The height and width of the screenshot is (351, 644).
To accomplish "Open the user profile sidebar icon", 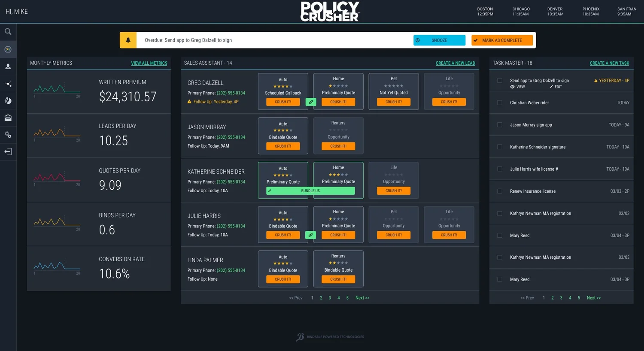I will [x=8, y=67].
